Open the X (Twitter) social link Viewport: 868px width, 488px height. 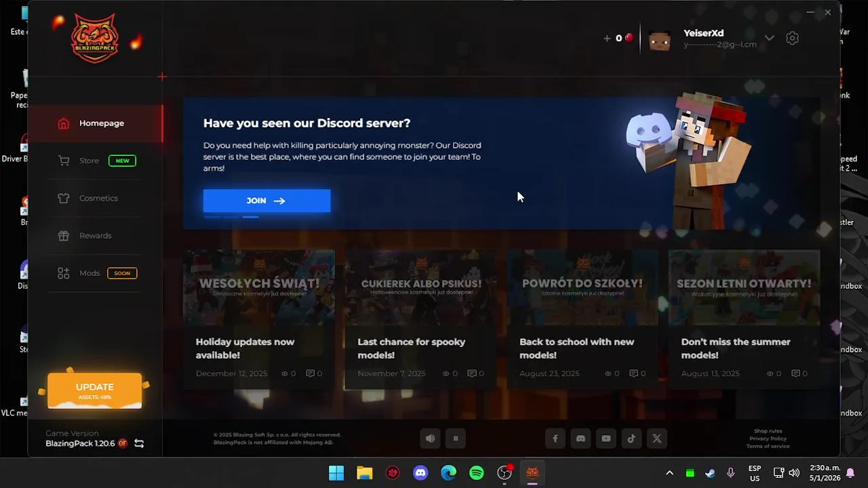(x=657, y=439)
